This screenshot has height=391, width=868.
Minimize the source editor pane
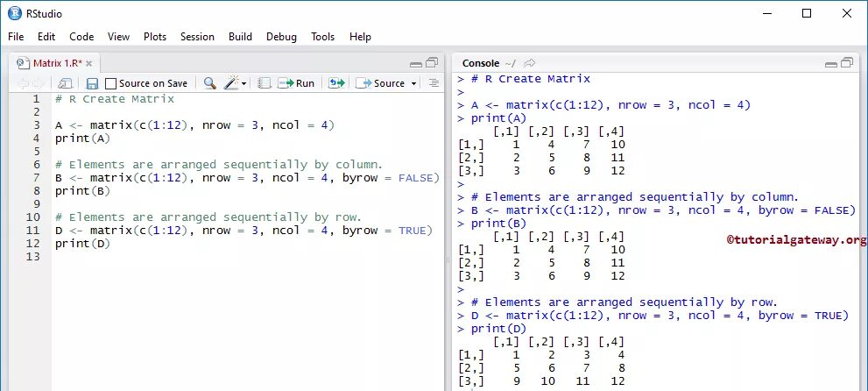(416, 64)
